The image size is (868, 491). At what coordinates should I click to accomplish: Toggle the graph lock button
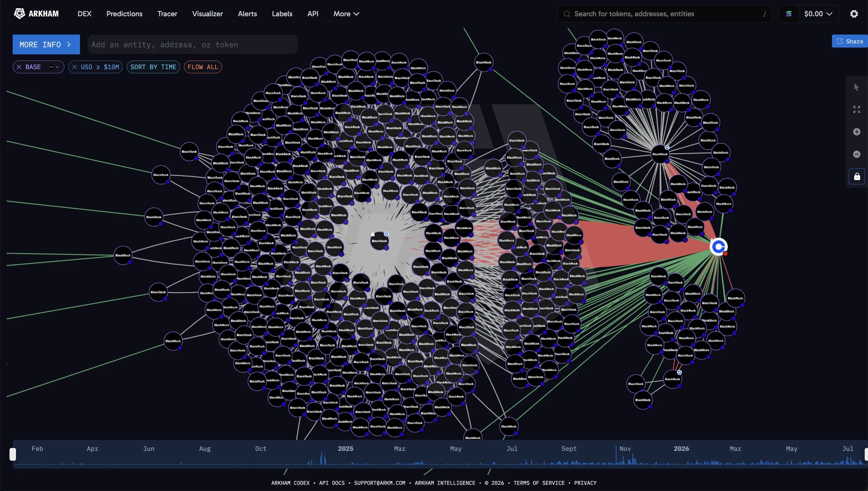[856, 176]
